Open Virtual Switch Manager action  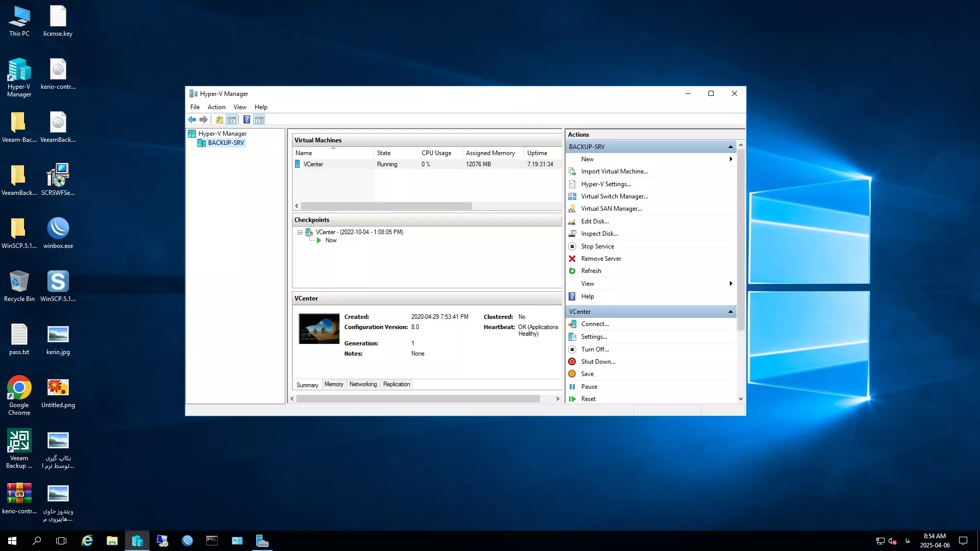[x=614, y=196]
